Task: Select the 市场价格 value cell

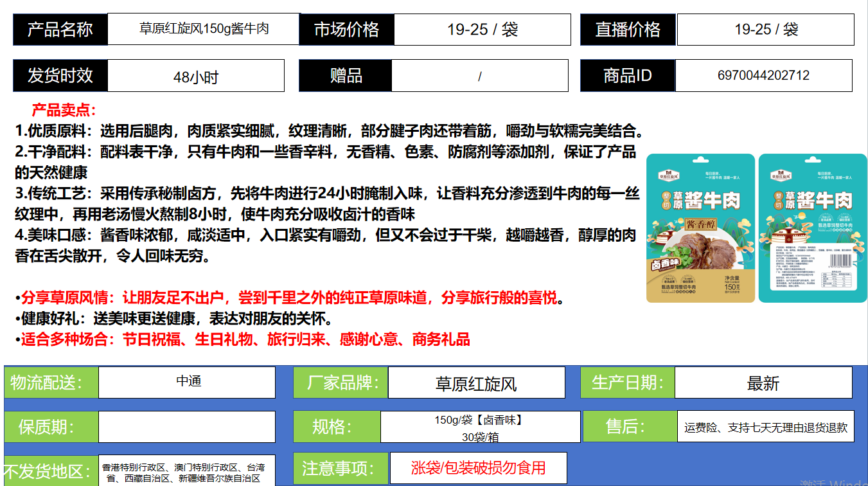Action: (x=482, y=30)
